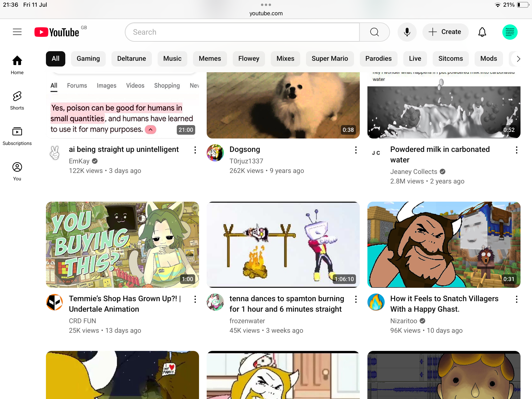The image size is (532, 399).
Task: Go to Home in sidebar
Action: [x=17, y=65]
